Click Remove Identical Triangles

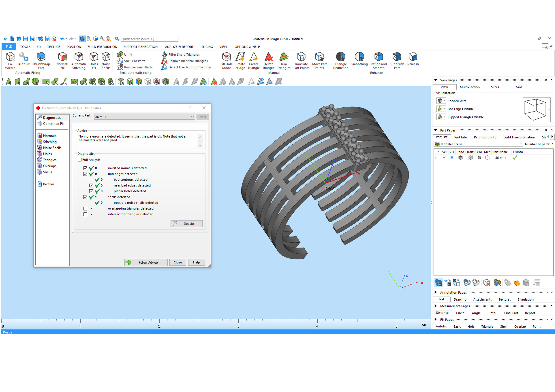(185, 61)
